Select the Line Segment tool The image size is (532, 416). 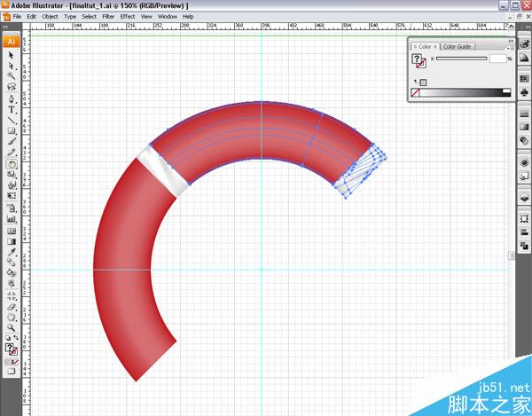click(12, 121)
